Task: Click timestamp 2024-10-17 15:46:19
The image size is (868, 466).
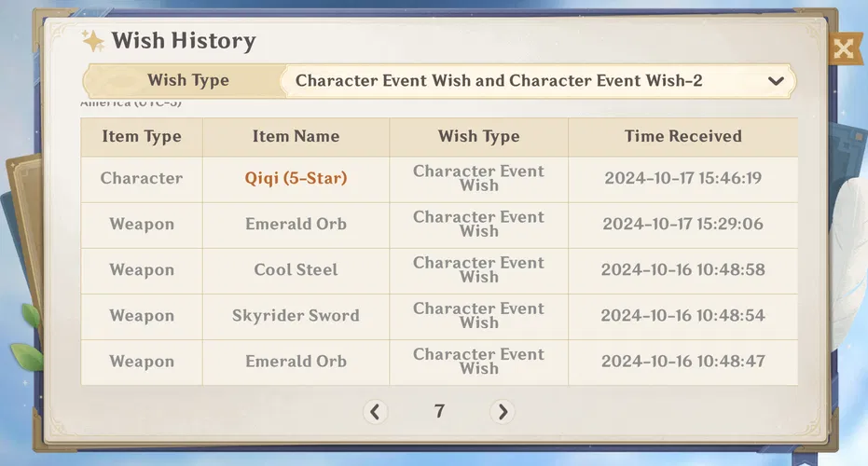Action: [x=682, y=178]
